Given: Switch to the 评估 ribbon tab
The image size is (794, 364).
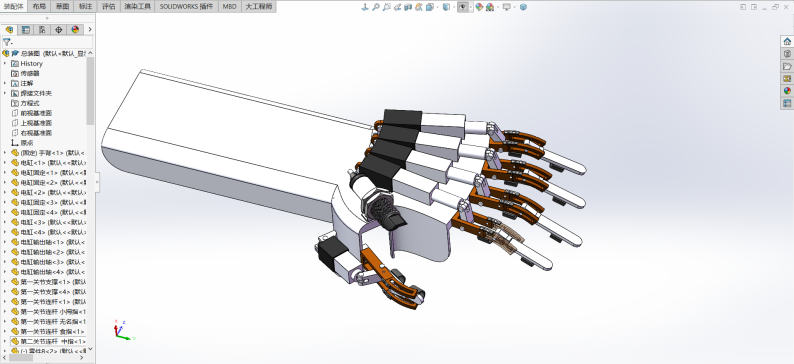Looking at the screenshot, I should coord(108,7).
